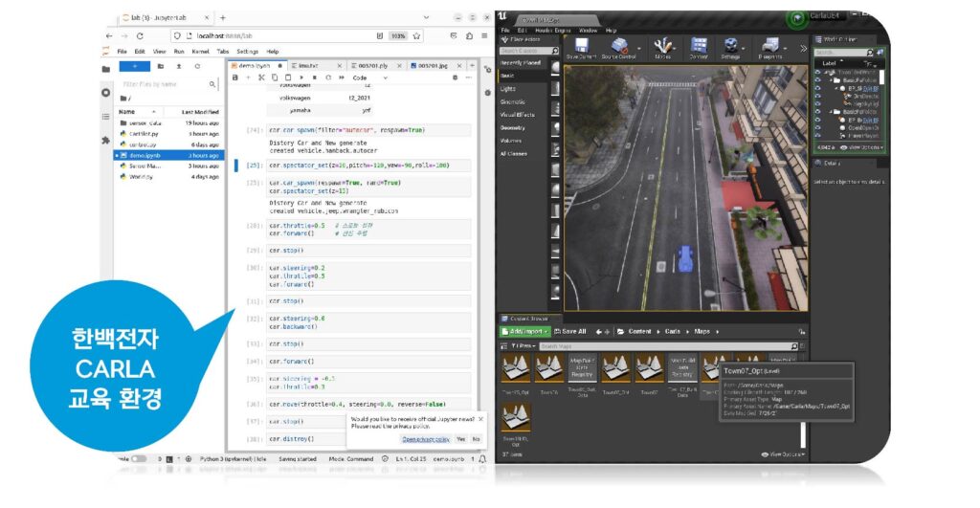Open the Run menu in JupyterLab
980x508 pixels.
[179, 52]
